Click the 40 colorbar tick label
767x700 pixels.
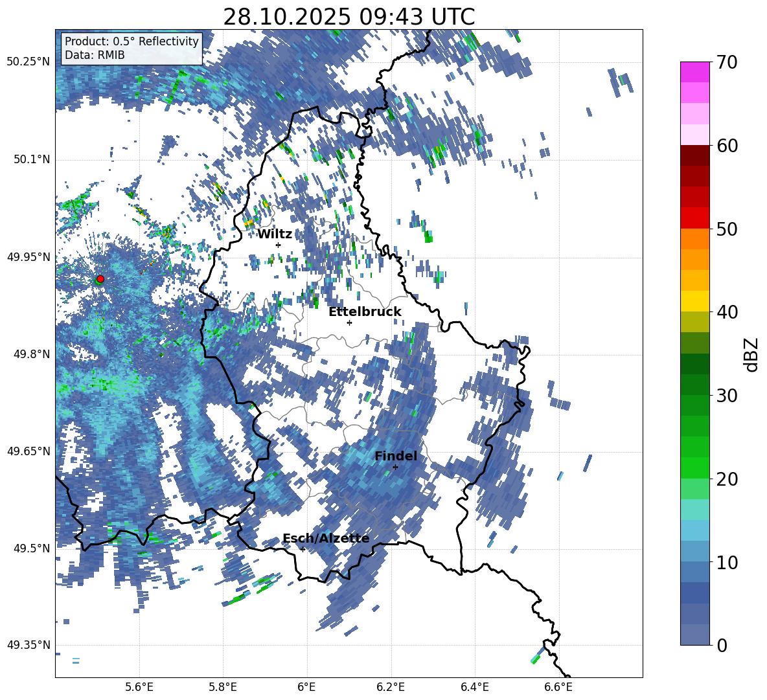click(x=727, y=312)
